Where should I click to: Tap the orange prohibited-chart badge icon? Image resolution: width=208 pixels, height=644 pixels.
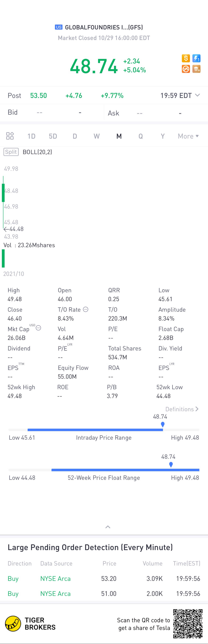pyautogui.click(x=186, y=69)
